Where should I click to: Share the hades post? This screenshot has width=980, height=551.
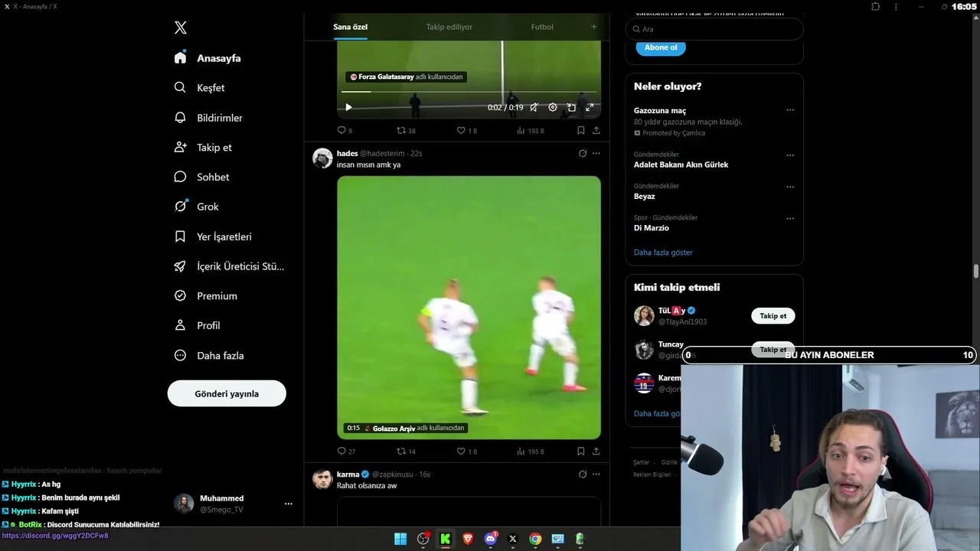tap(596, 452)
